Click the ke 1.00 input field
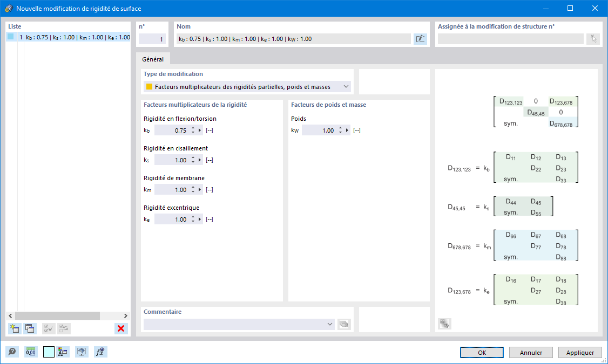 (x=172, y=219)
